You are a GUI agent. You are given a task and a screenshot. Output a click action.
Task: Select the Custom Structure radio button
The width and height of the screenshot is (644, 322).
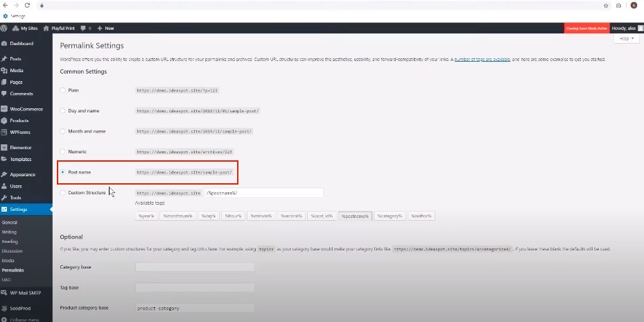63,193
